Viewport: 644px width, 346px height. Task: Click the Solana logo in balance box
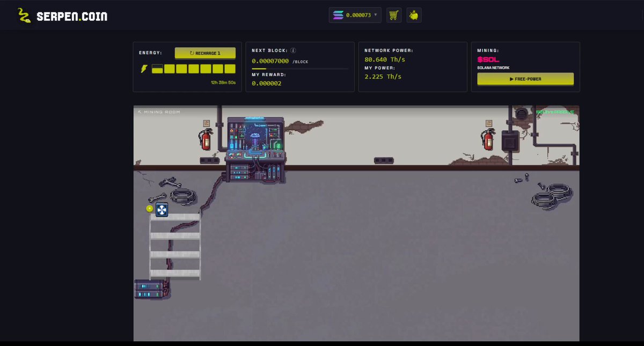pos(338,15)
